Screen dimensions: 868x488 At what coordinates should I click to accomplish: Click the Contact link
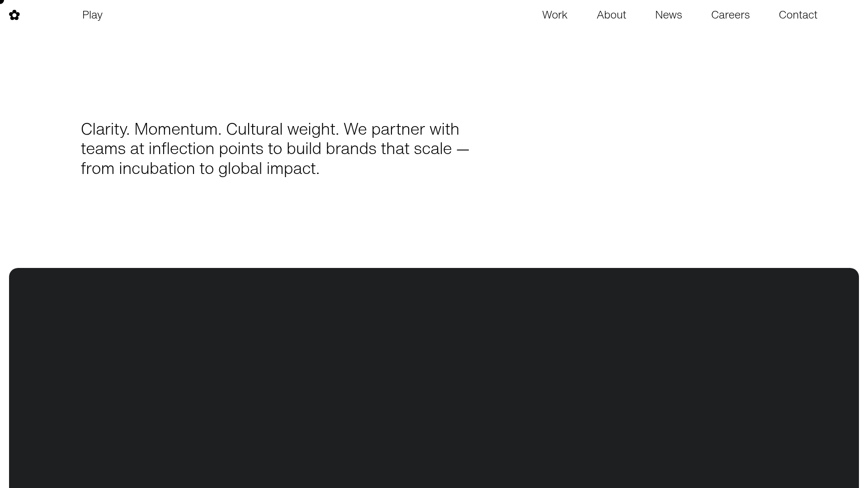point(798,15)
